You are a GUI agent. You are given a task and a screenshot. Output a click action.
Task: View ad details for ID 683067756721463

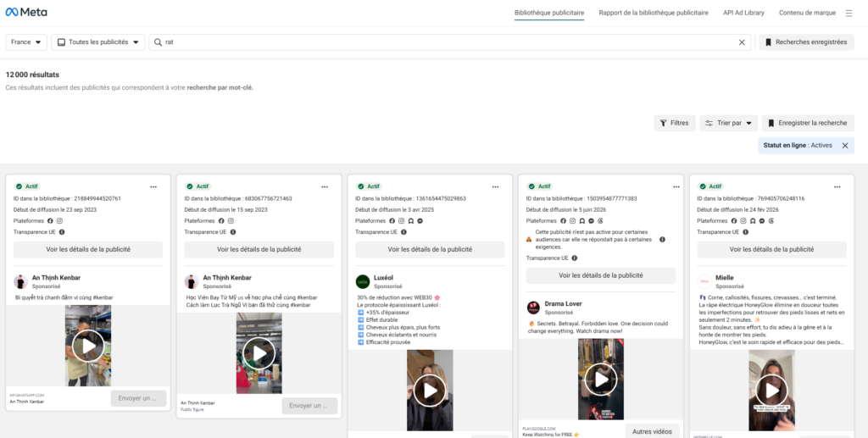259,249
